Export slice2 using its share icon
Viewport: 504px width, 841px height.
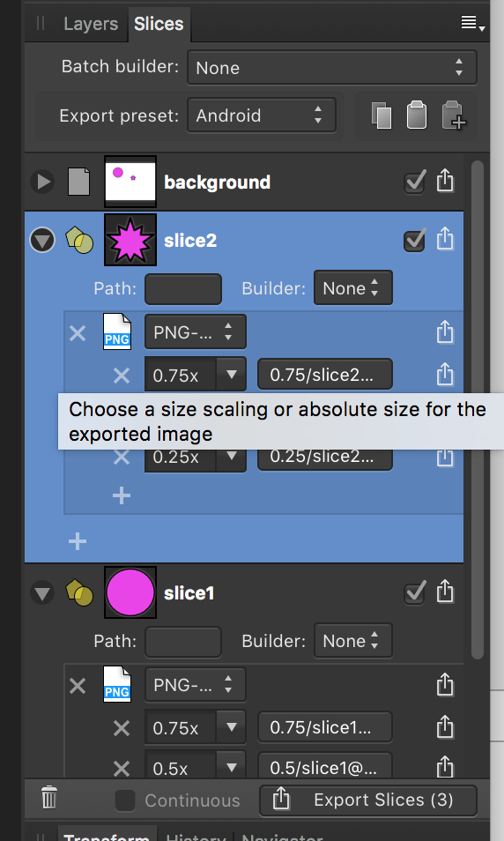(x=445, y=239)
